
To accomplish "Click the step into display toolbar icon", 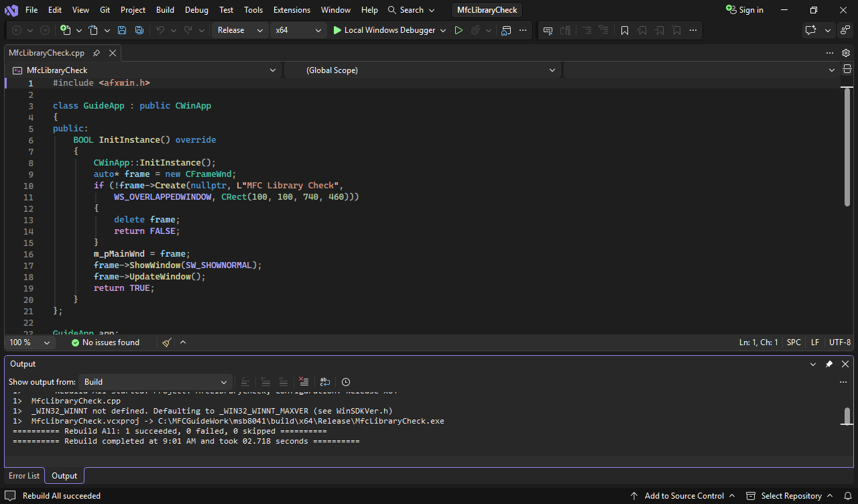I will click(548, 30).
